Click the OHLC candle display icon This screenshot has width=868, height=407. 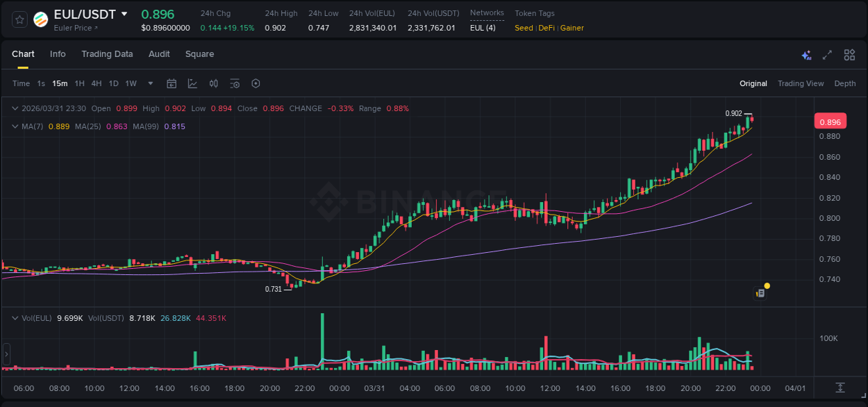tap(213, 83)
